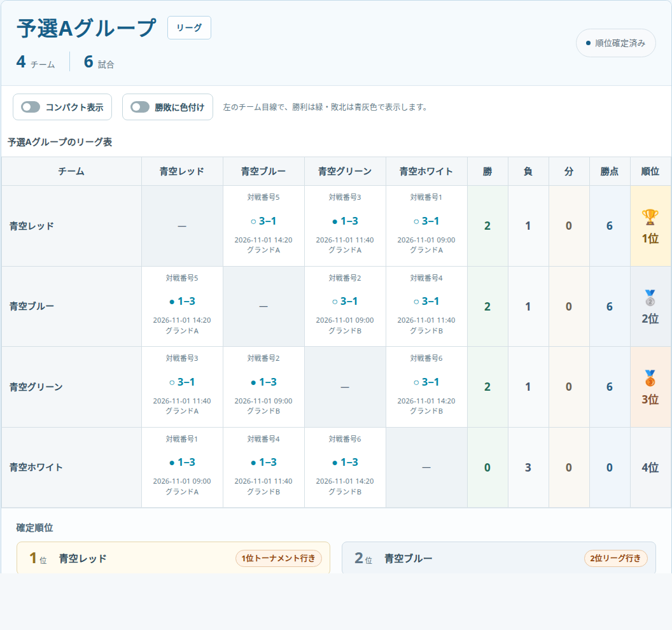Click the 4位 rank cell
The height and width of the screenshot is (630, 672).
pyautogui.click(x=650, y=468)
